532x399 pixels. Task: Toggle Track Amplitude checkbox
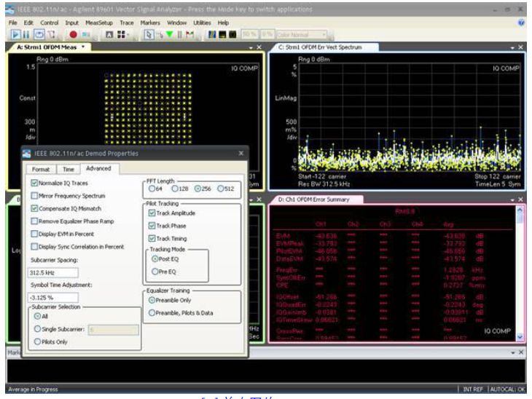(x=152, y=213)
